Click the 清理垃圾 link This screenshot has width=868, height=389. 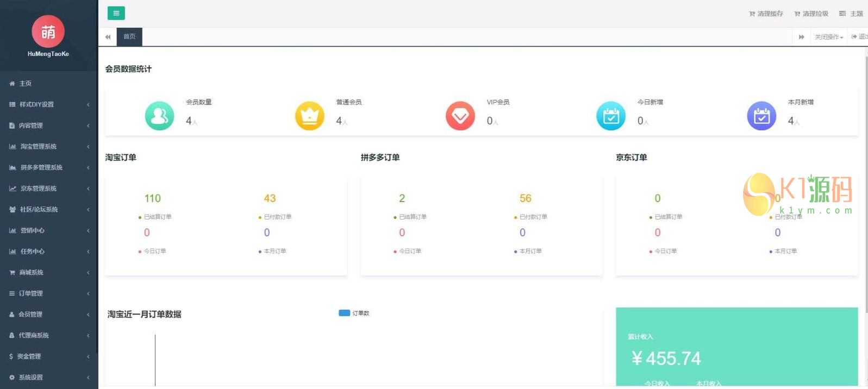[x=811, y=14]
